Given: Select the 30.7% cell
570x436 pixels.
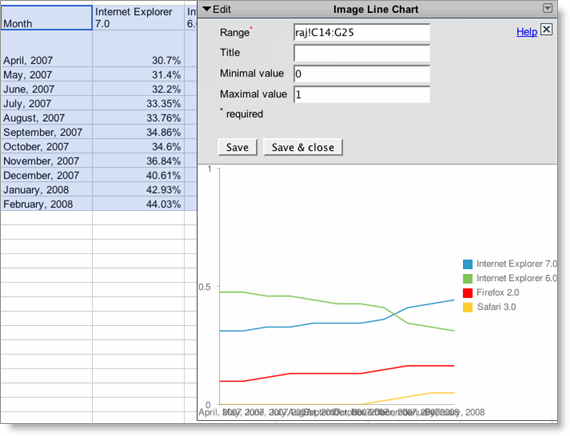Looking at the screenshot, I should [x=139, y=48].
